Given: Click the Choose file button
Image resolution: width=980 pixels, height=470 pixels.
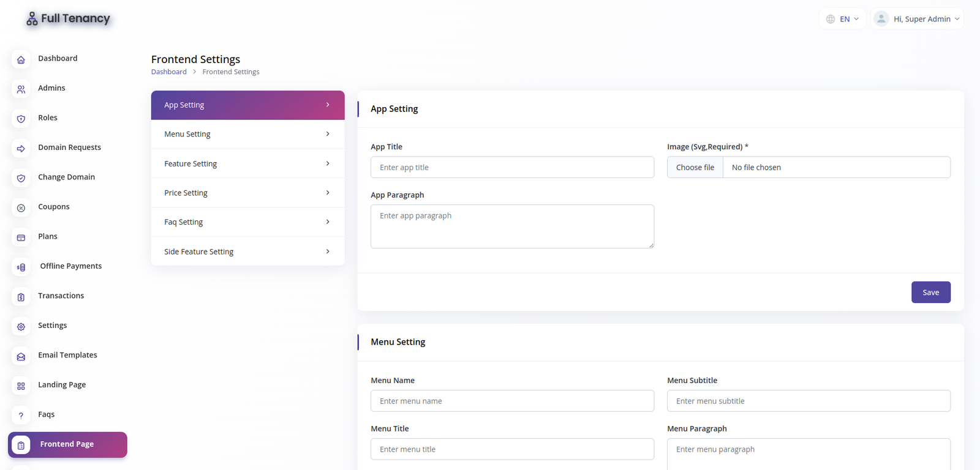Looking at the screenshot, I should click(695, 167).
